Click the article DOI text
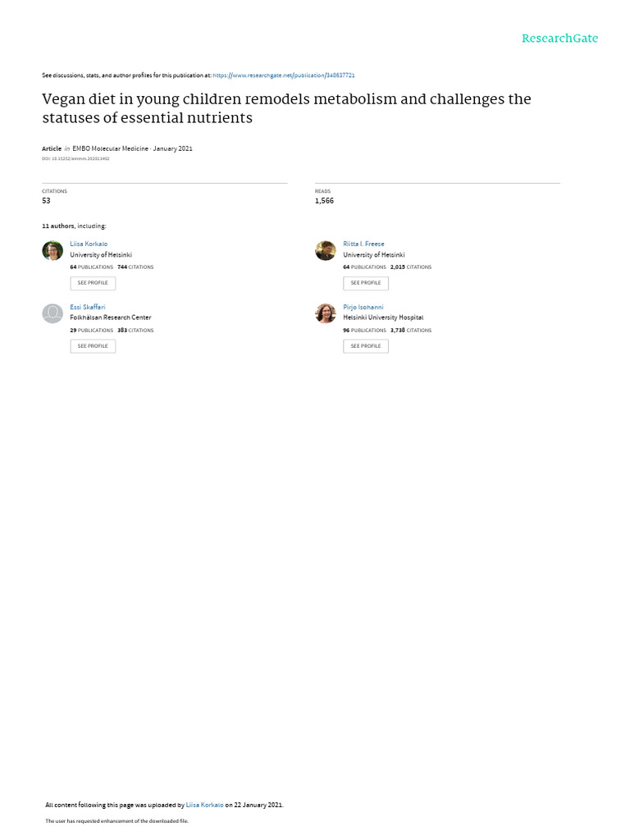 click(x=75, y=158)
